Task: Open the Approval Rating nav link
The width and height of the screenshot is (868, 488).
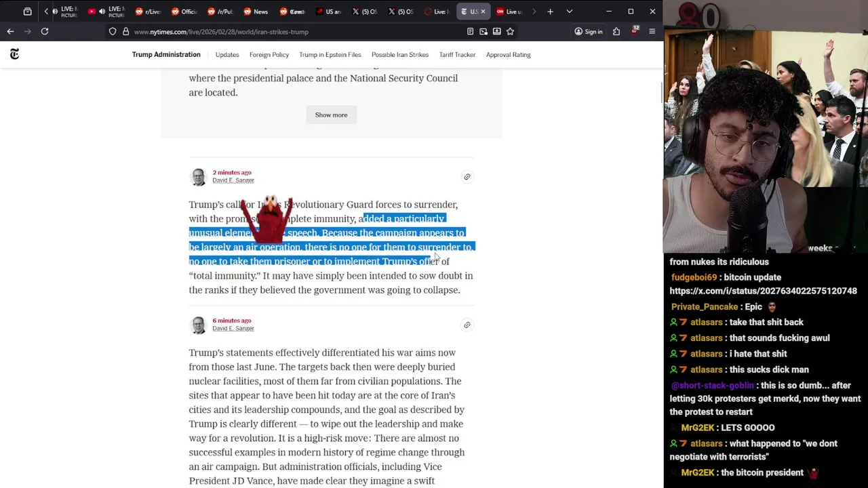Action: click(508, 55)
